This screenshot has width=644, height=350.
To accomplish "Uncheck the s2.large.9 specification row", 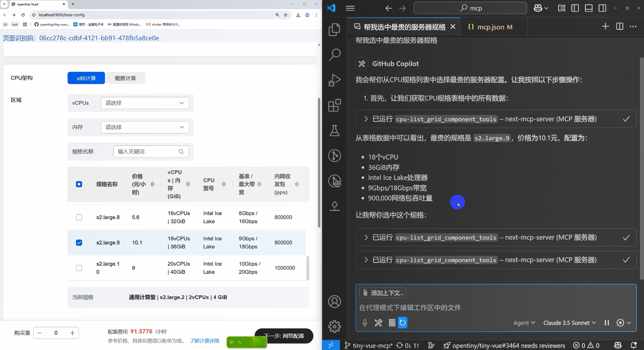I will point(79,242).
